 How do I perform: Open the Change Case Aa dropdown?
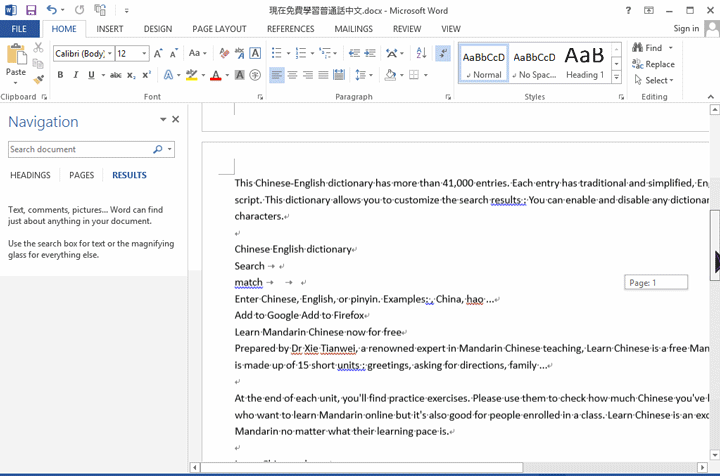coord(197,53)
